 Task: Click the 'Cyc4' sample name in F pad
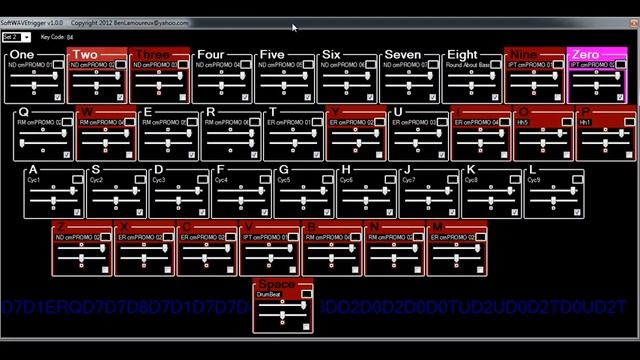click(x=221, y=180)
